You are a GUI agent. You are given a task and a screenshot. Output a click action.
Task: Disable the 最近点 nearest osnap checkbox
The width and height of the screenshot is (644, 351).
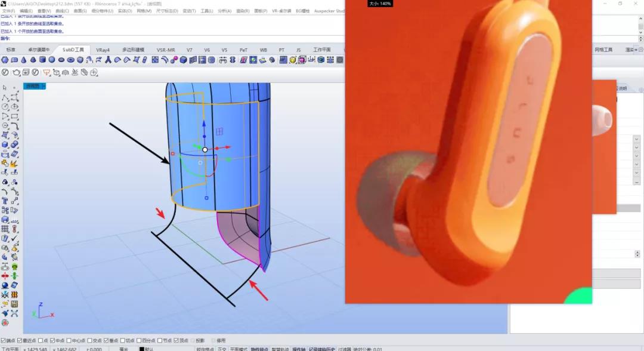pos(19,340)
